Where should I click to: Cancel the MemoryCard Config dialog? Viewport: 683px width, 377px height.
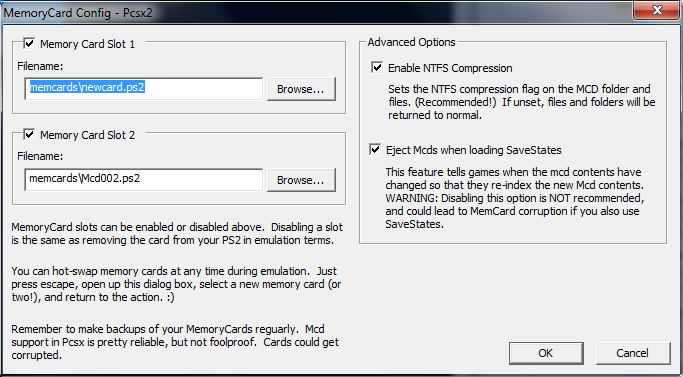tap(632, 353)
